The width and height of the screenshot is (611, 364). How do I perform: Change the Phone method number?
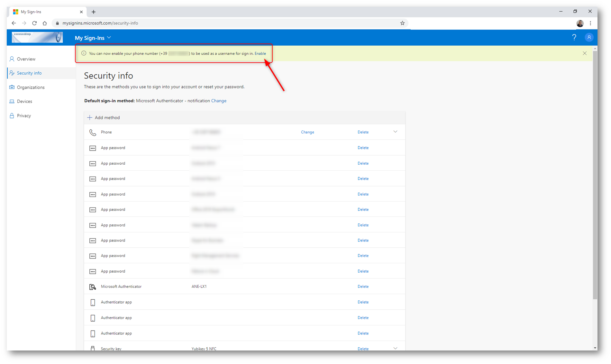[307, 132]
